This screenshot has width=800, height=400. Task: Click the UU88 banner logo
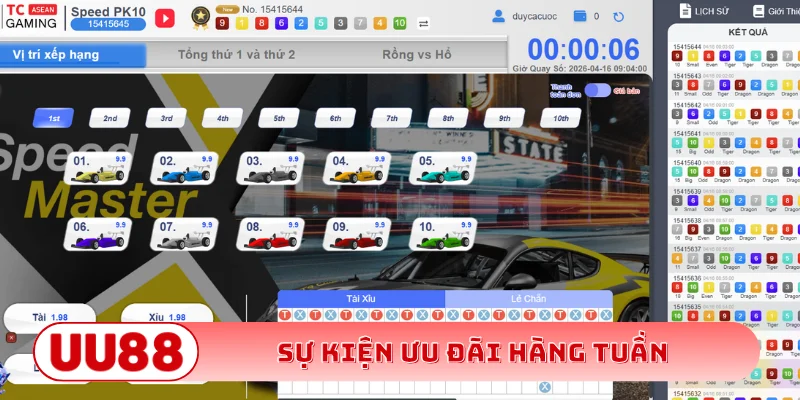point(116,352)
